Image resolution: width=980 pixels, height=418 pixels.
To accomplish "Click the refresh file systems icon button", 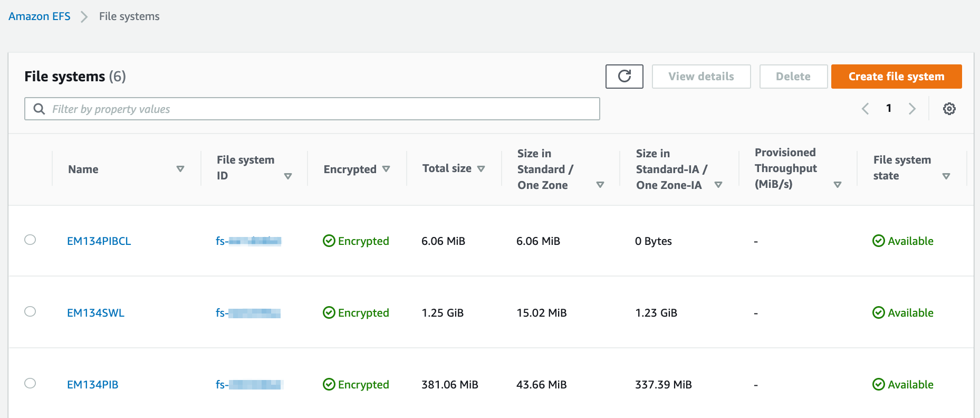I will coord(624,77).
